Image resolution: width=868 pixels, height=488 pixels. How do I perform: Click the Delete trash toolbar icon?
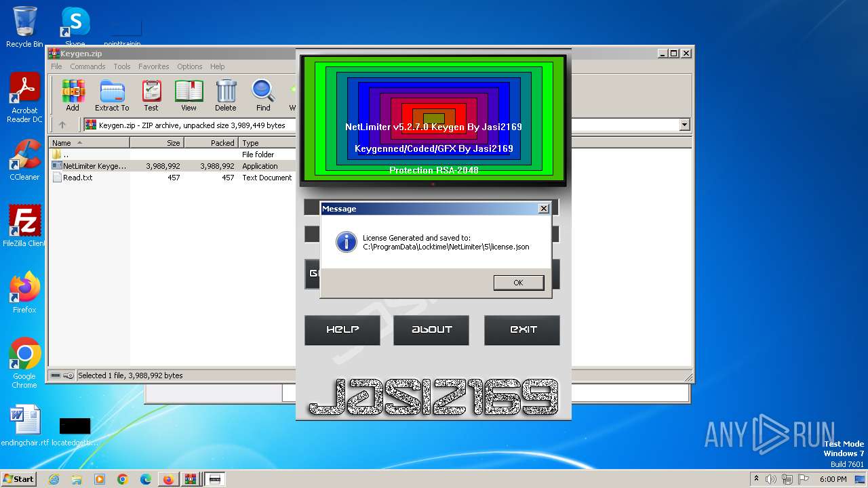[x=226, y=96]
